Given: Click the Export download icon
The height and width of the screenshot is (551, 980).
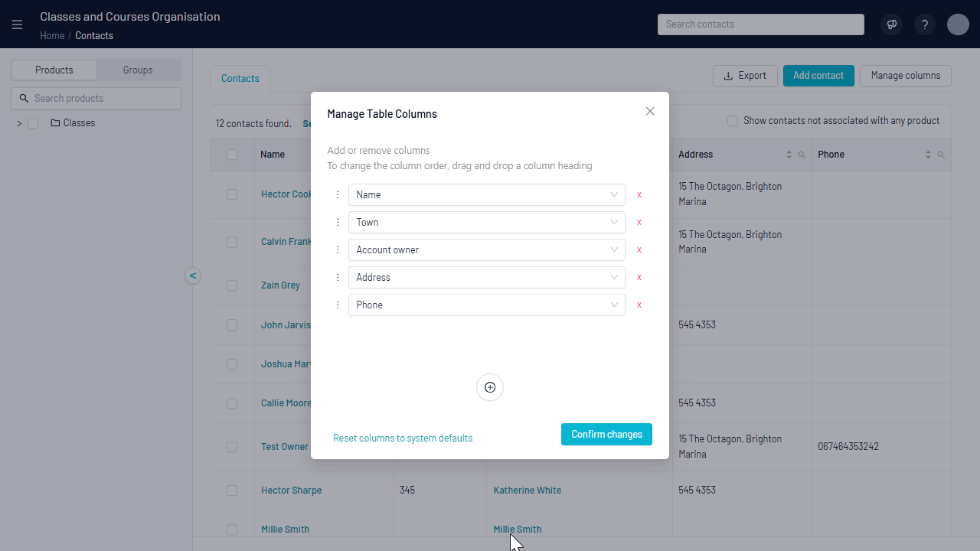Looking at the screenshot, I should coord(727,75).
